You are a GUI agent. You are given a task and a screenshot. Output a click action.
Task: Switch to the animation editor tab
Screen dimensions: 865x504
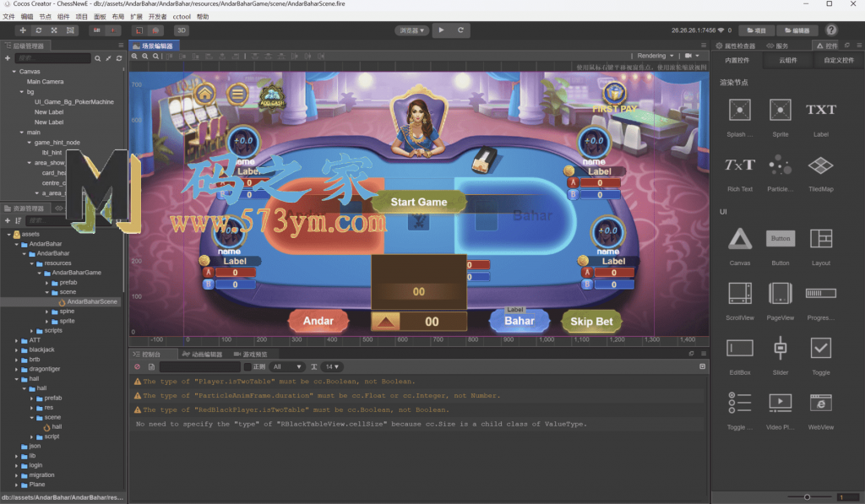(202, 354)
